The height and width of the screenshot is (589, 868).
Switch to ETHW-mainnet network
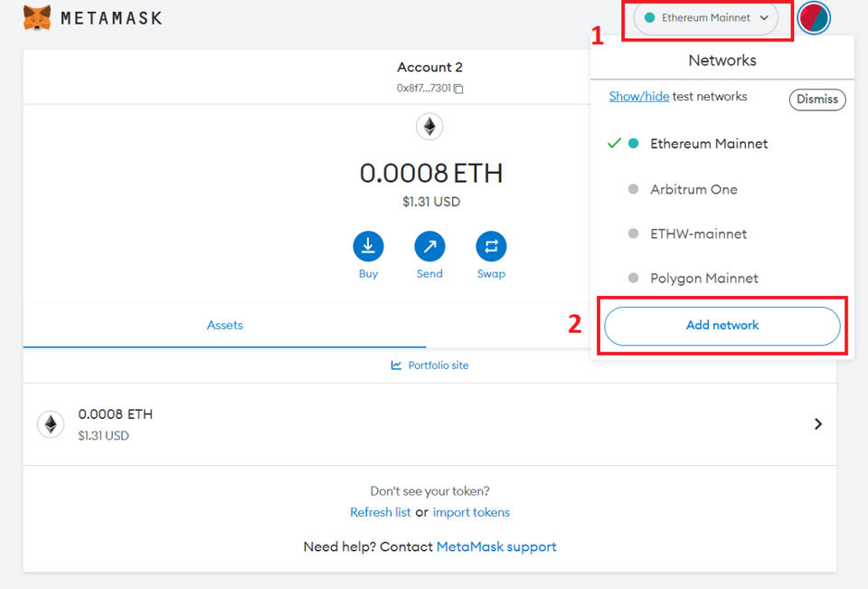point(698,233)
